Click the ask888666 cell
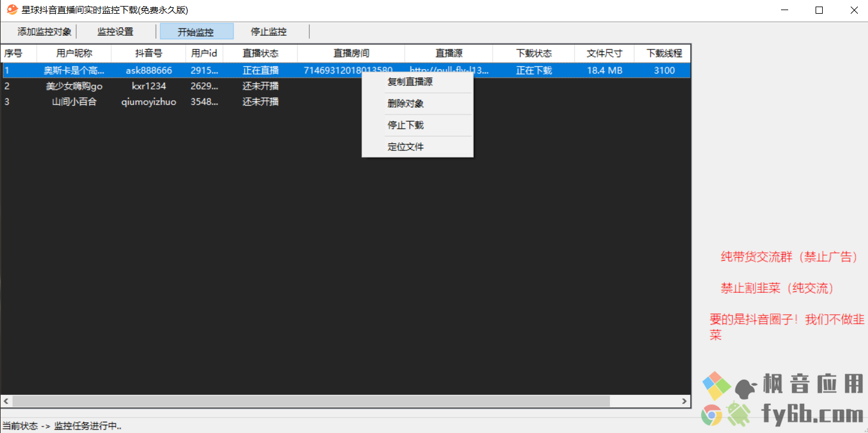 (x=149, y=70)
